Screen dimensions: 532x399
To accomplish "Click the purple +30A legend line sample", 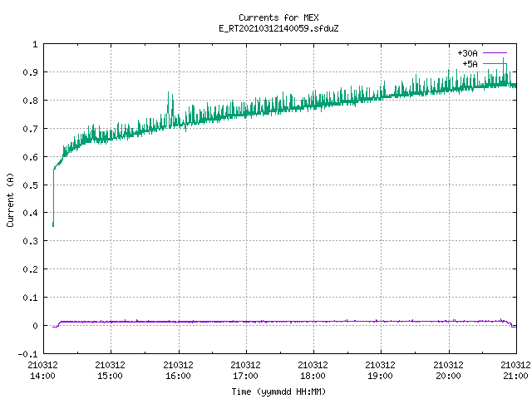I will pyautogui.click(x=495, y=53).
